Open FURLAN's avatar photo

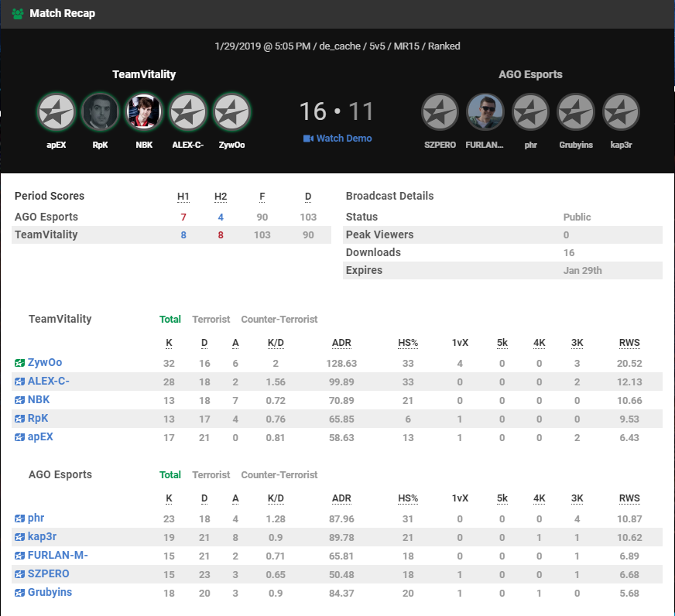coord(485,112)
